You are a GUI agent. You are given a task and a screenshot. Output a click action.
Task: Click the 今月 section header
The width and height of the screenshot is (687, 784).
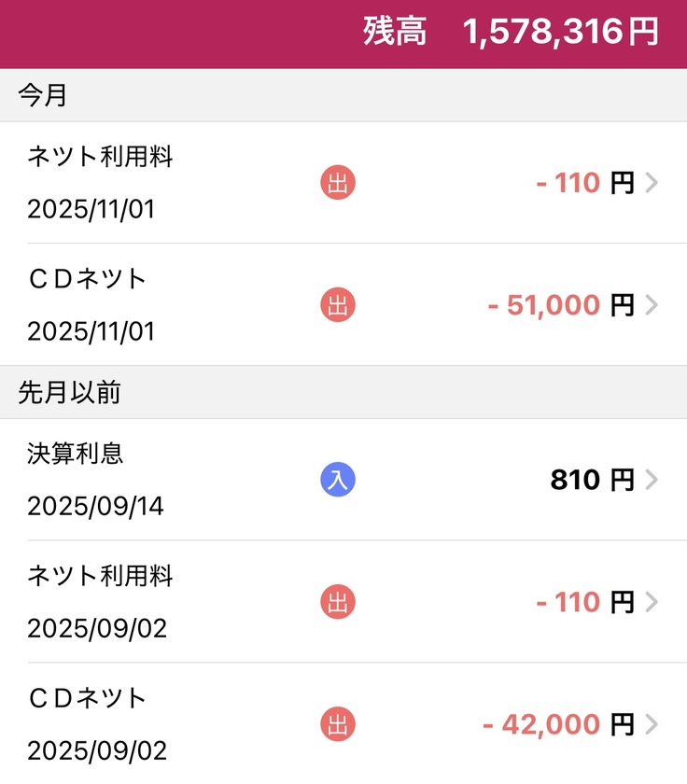click(43, 95)
